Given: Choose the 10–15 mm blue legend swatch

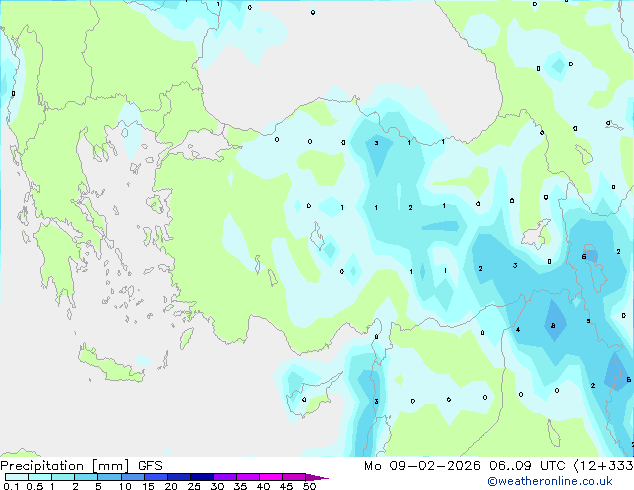Looking at the screenshot, I should [133, 477].
